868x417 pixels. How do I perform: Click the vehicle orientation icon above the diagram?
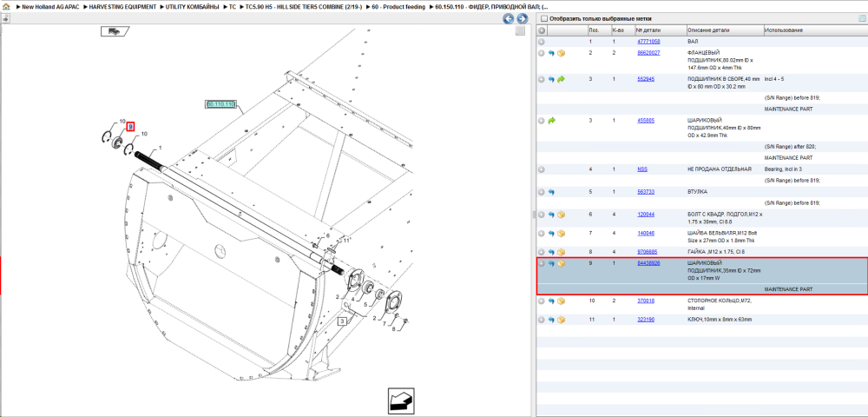coord(115,31)
